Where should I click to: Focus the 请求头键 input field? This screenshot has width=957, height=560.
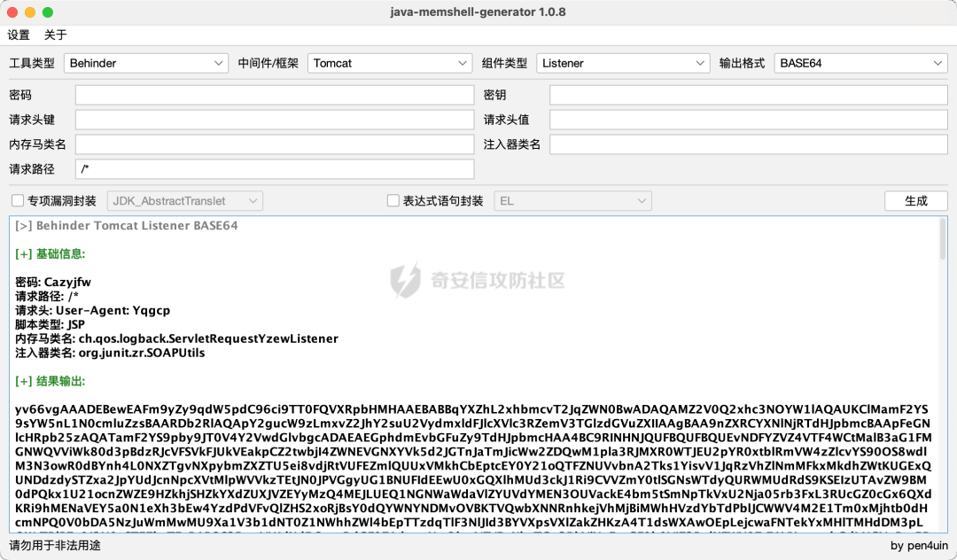click(x=275, y=120)
